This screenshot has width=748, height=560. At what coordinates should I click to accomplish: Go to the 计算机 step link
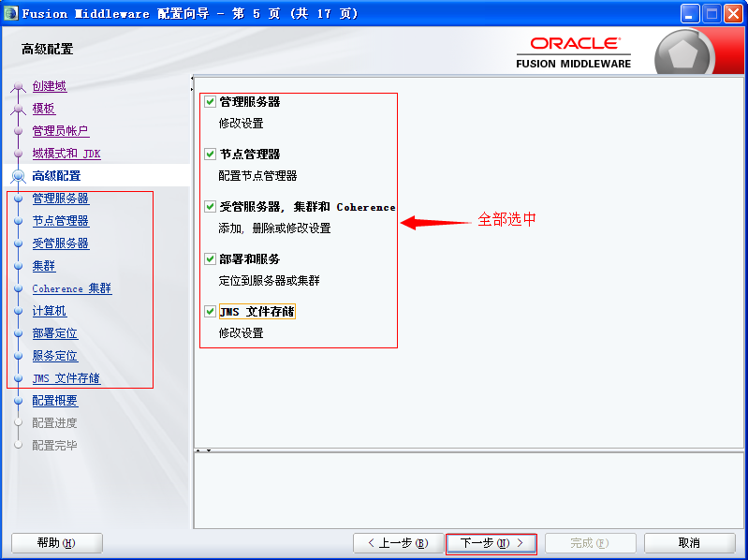pyautogui.click(x=50, y=311)
